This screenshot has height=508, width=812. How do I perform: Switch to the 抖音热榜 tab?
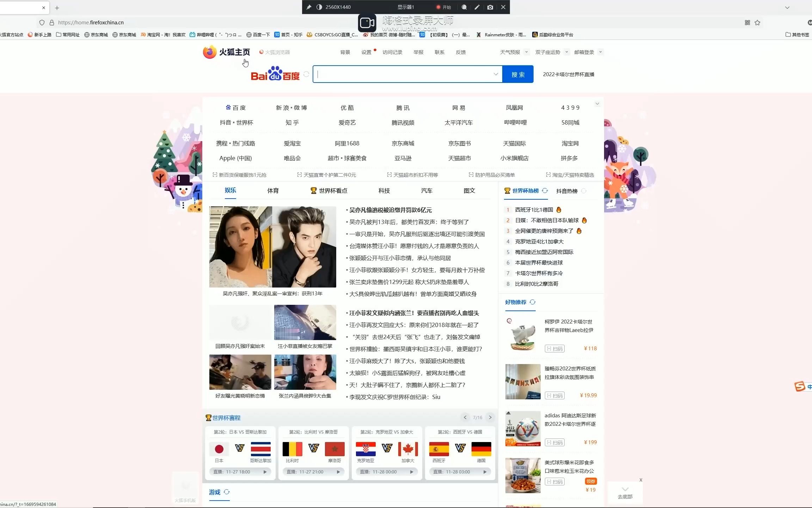point(567,191)
